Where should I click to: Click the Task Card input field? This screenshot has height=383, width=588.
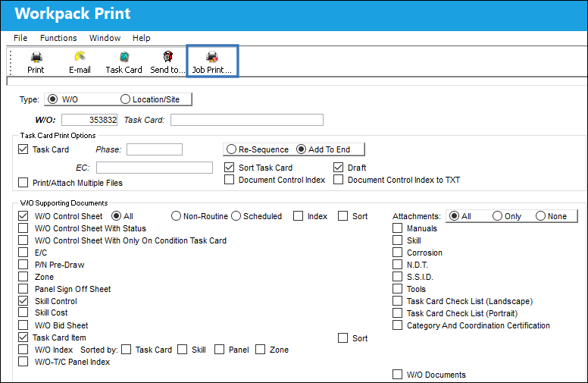(x=247, y=120)
